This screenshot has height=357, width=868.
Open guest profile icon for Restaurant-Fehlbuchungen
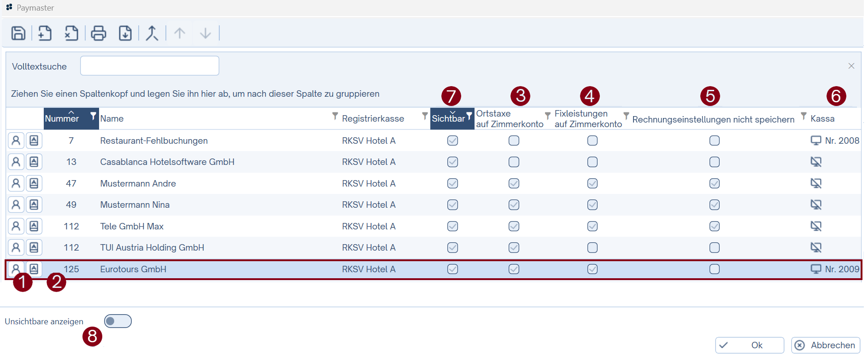(16, 140)
